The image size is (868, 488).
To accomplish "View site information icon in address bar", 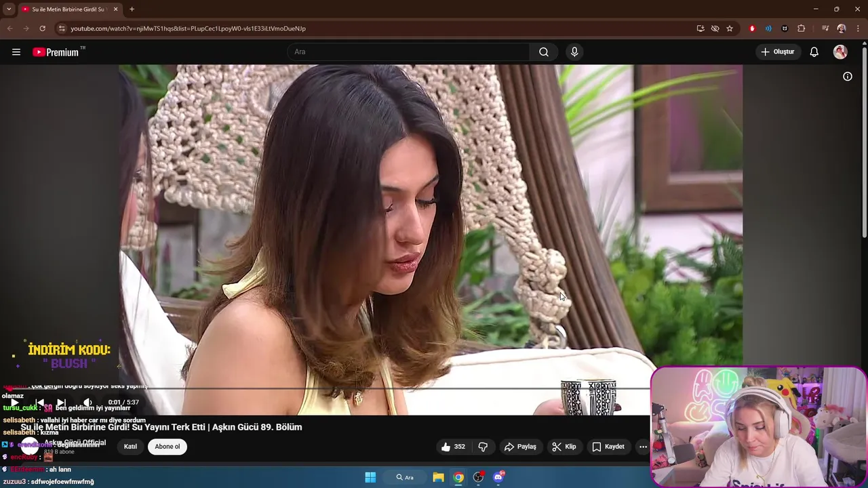I will click(62, 28).
